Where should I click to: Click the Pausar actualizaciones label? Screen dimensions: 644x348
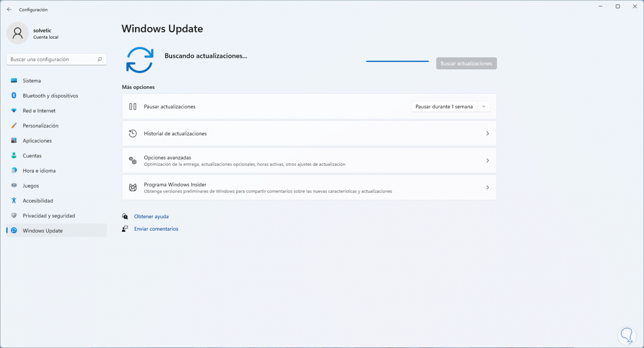(170, 107)
